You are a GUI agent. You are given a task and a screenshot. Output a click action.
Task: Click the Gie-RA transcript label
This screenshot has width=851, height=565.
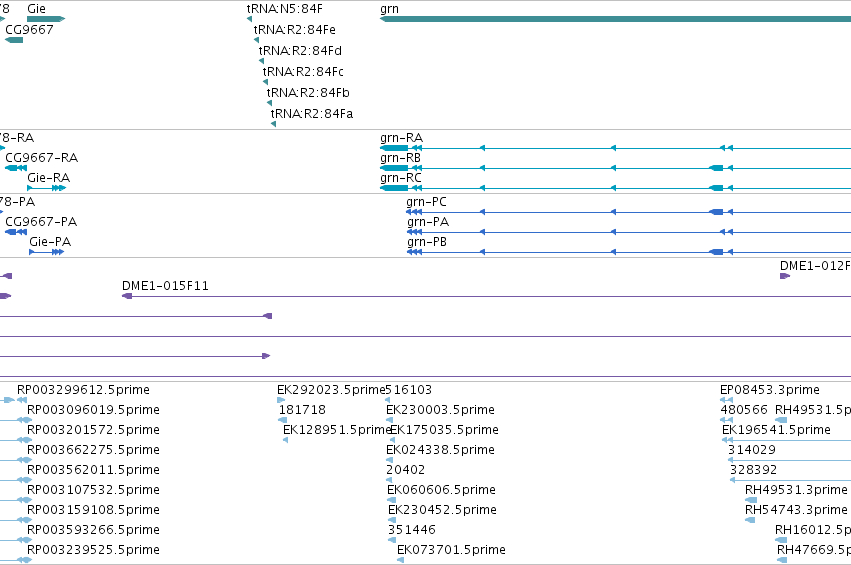pyautogui.click(x=48, y=178)
